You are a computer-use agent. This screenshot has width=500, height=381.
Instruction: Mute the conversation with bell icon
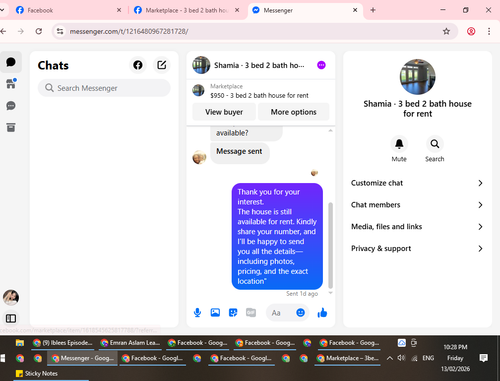click(399, 144)
